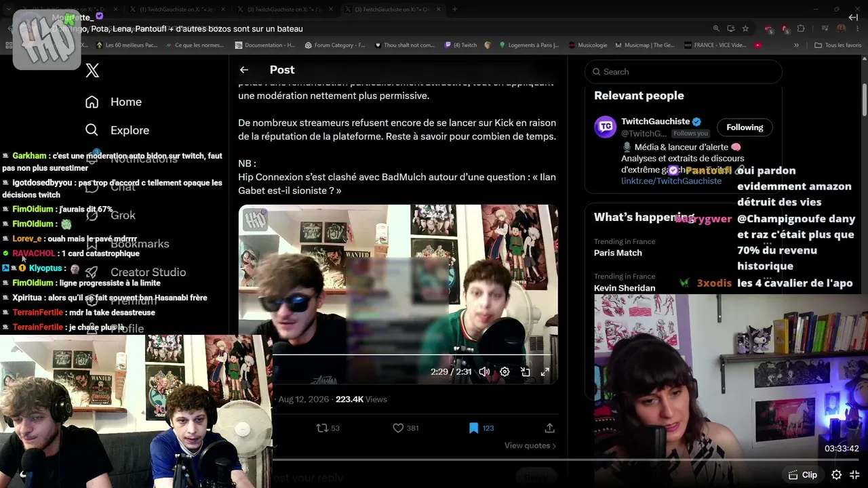The width and height of the screenshot is (868, 488).
Task: Open the TwitchGauchiste avatar
Action: point(605,127)
